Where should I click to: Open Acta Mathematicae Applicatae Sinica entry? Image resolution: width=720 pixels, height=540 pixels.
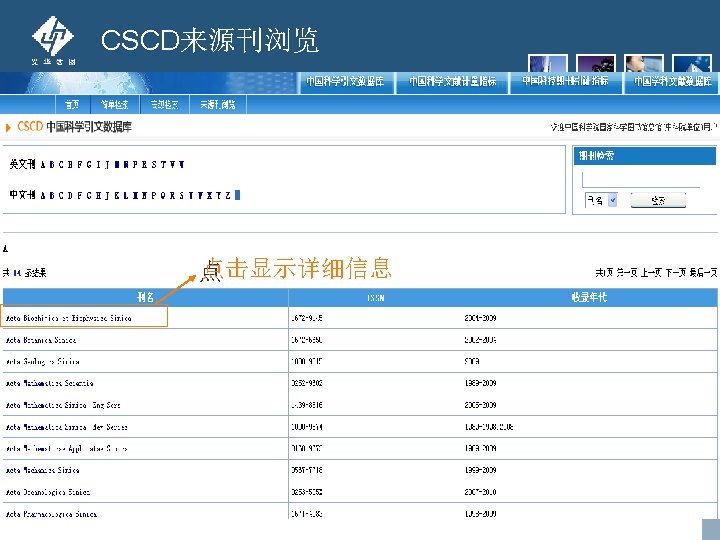click(67, 448)
